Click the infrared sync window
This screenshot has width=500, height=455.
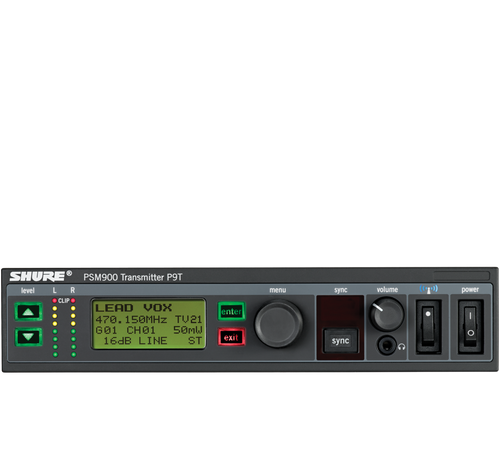[x=340, y=311]
